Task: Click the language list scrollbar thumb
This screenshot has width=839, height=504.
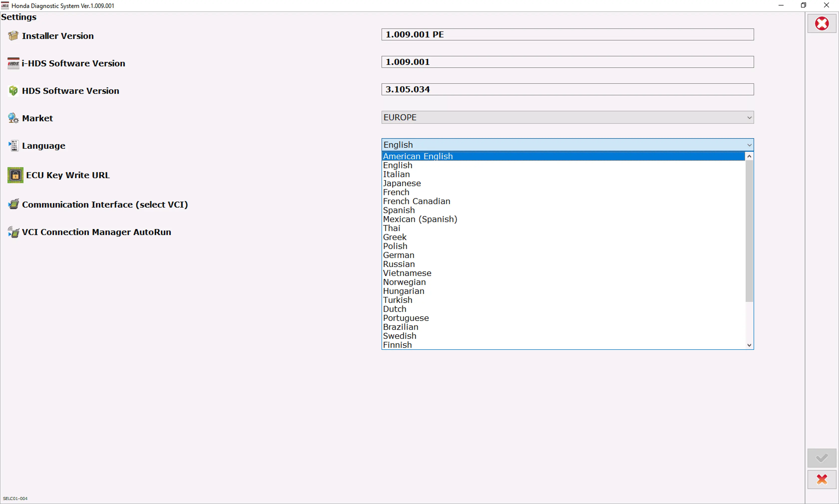Action: 749,231
